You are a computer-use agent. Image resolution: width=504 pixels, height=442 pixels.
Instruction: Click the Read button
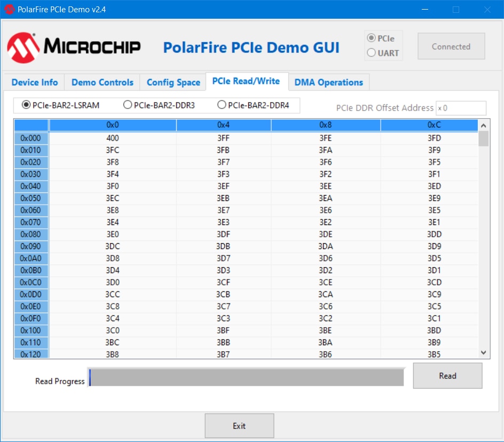pos(447,375)
